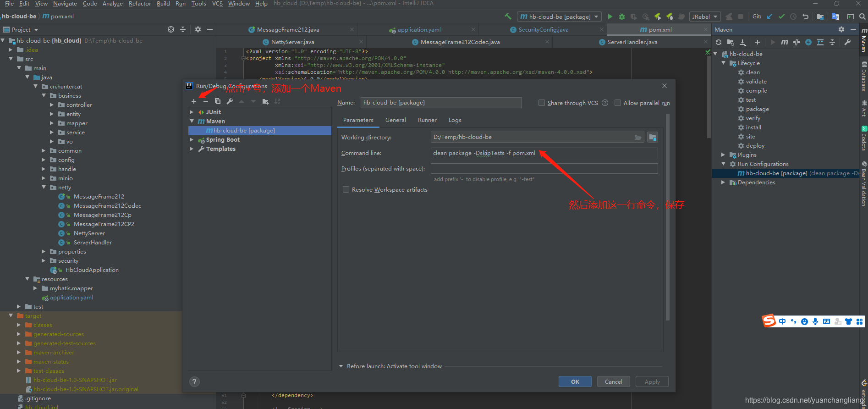Open the hb-cloud-be [package] run configuration dropdown
The width and height of the screenshot is (868, 409).
pos(559,17)
